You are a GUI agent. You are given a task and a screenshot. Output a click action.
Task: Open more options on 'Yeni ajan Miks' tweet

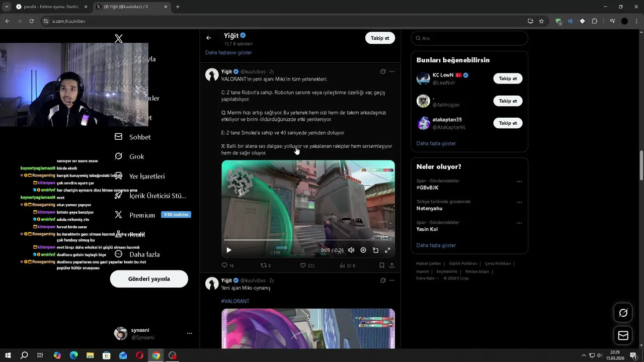pyautogui.click(x=392, y=281)
